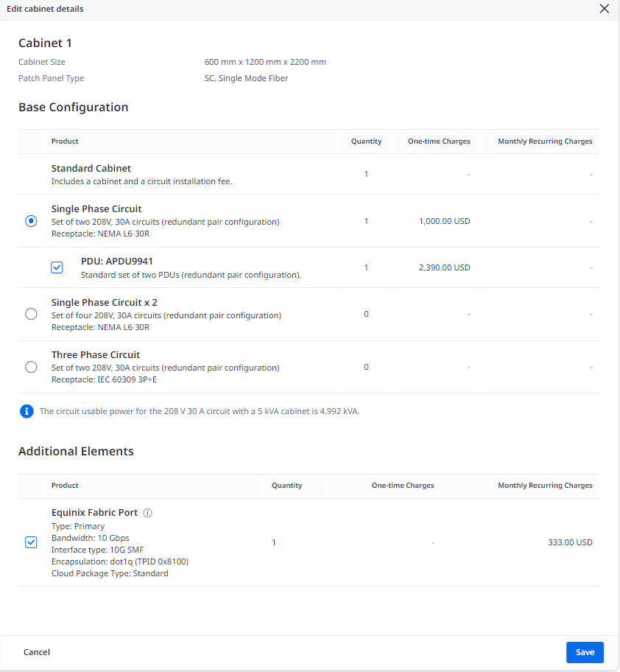The image size is (620, 672).
Task: Click the blue circuit power info icon
Action: (27, 411)
